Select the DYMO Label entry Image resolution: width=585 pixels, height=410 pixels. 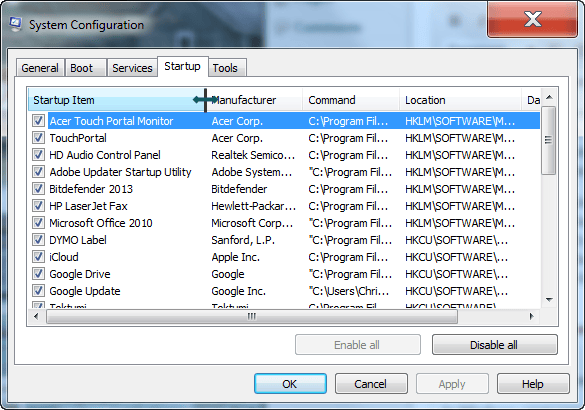[78, 240]
